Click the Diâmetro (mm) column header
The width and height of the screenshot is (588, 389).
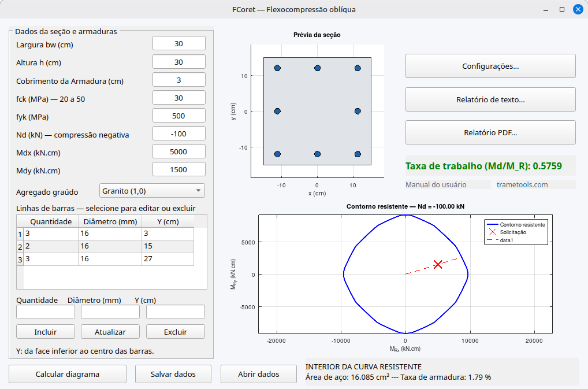click(110, 221)
